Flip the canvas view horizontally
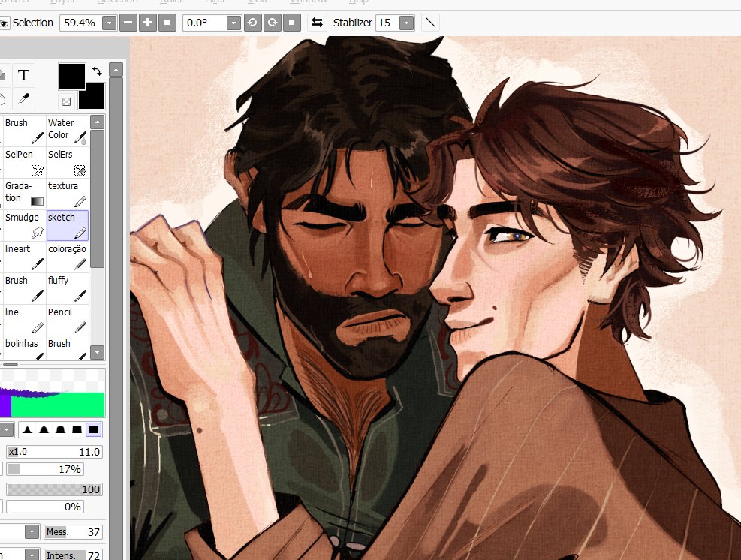This screenshot has width=741, height=560. pos(317,23)
